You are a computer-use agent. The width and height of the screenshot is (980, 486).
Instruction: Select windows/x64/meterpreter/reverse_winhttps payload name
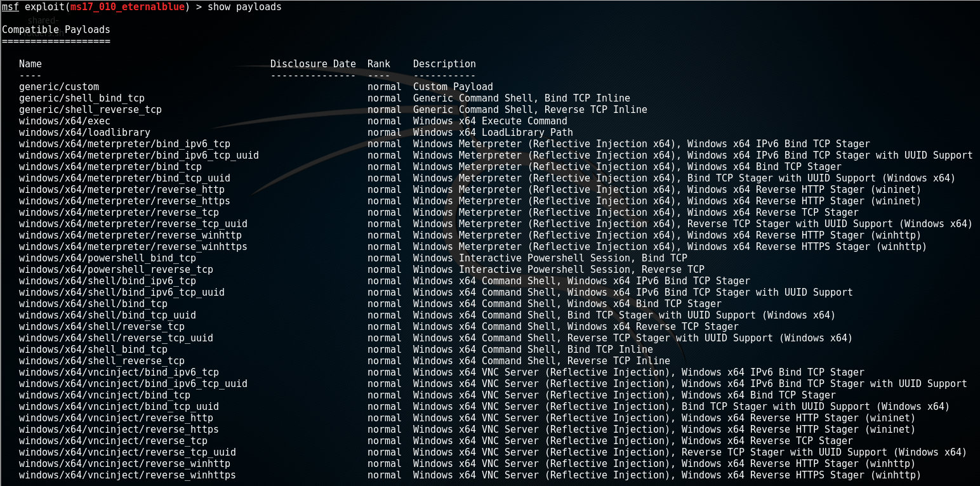[133, 247]
